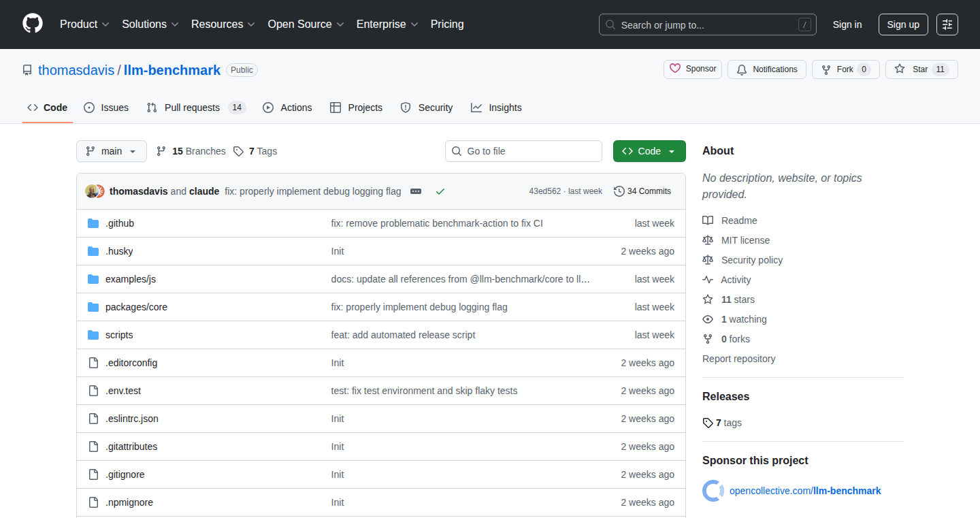Switch to the Projects tab

(x=356, y=108)
